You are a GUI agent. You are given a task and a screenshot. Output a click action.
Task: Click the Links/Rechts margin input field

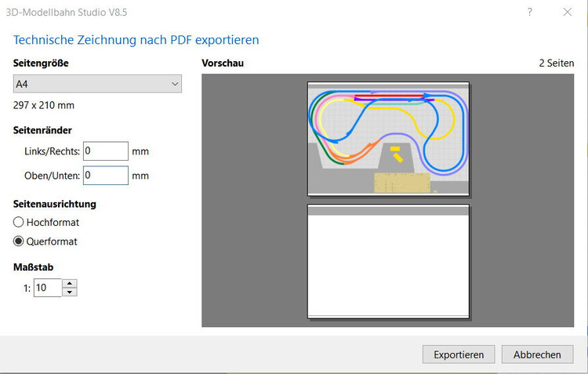105,151
